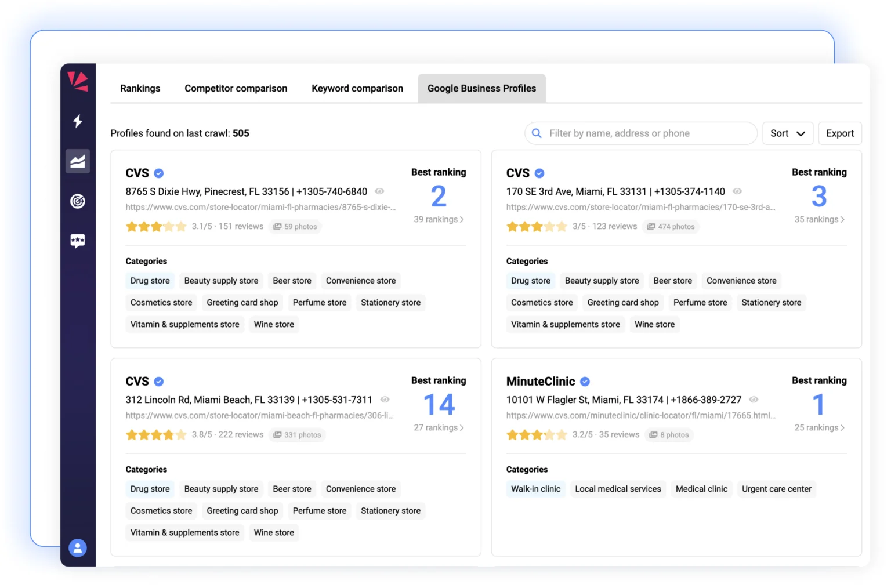Screen dimensions: 891x588
Task: Open the MinuteClinic clinic-locator URL
Action: (640, 415)
